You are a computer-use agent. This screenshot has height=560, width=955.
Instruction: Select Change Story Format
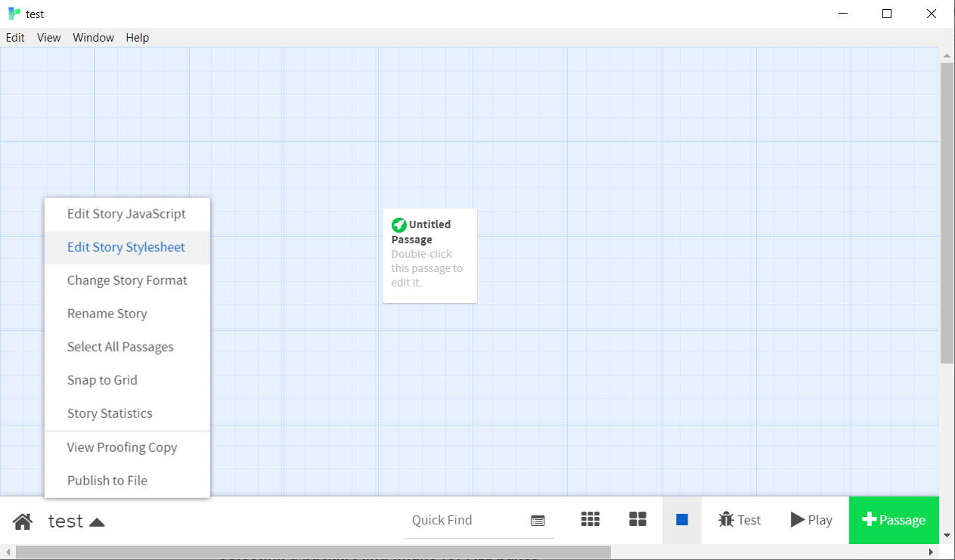tap(127, 280)
